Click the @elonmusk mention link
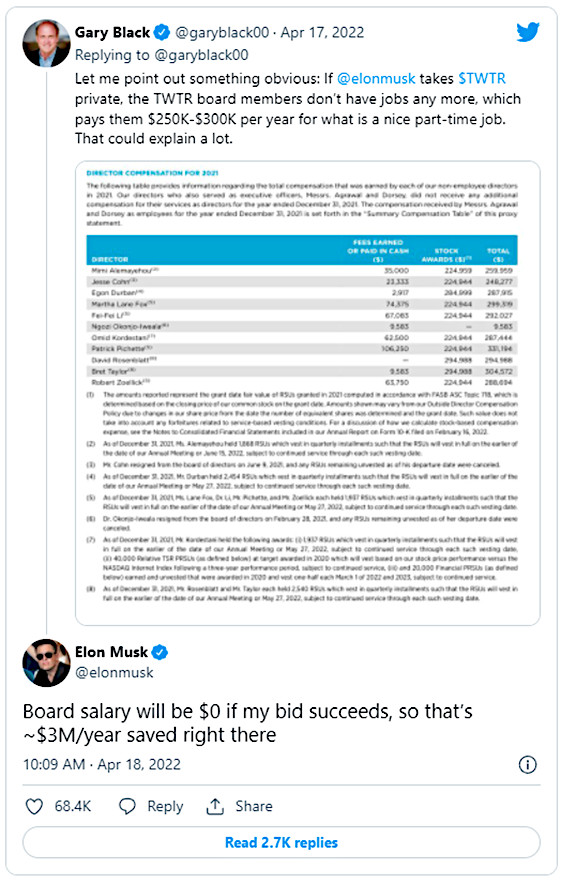The height and width of the screenshot is (884, 561). (376, 78)
